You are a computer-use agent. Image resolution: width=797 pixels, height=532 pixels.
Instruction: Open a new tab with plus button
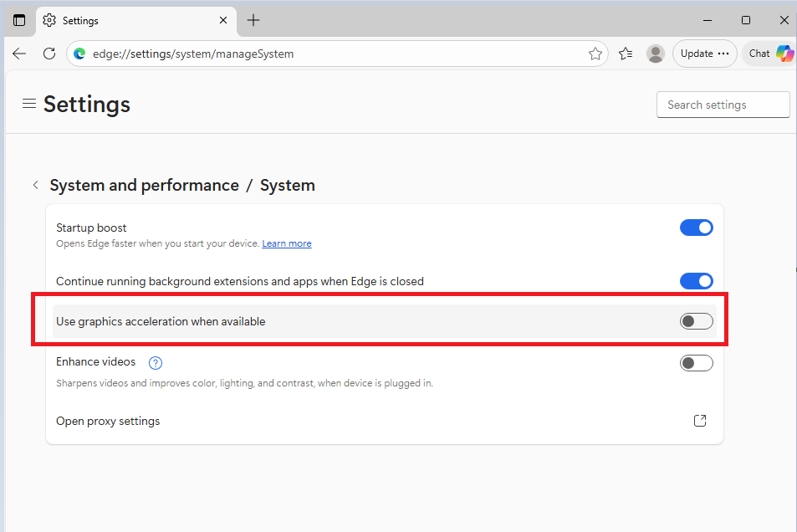click(253, 20)
